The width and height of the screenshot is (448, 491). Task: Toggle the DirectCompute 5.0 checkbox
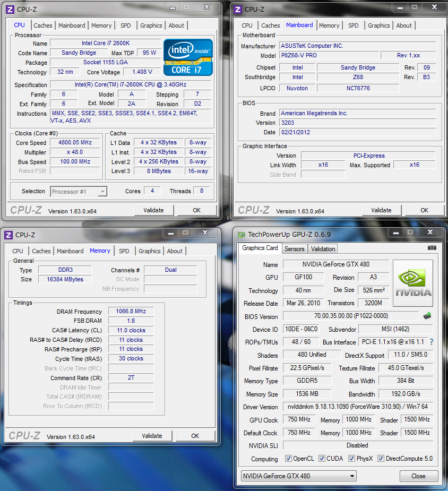click(x=381, y=459)
